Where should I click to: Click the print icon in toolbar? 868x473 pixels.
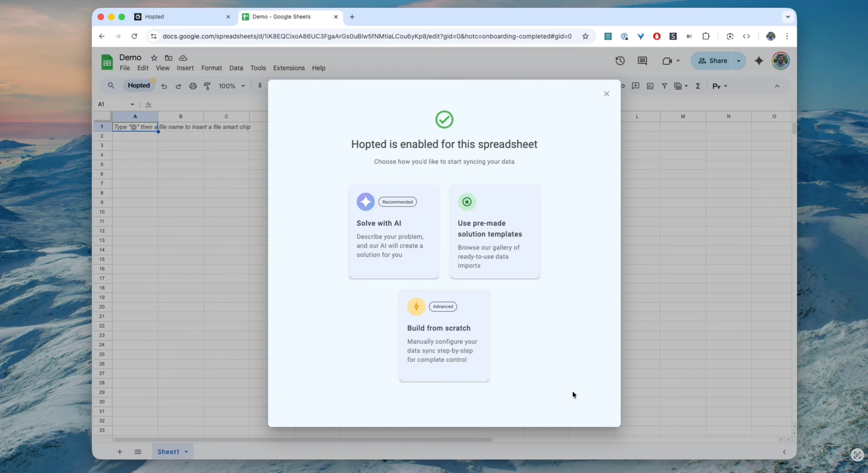point(193,86)
